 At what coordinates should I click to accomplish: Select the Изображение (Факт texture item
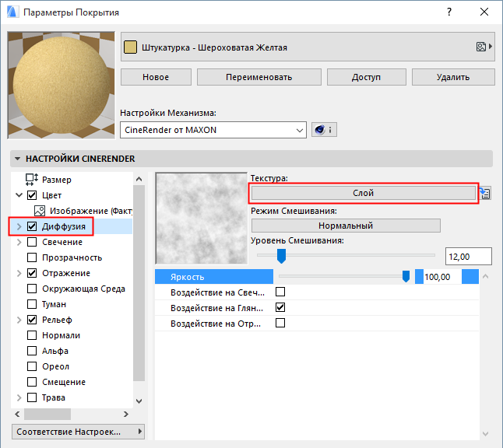(83, 211)
